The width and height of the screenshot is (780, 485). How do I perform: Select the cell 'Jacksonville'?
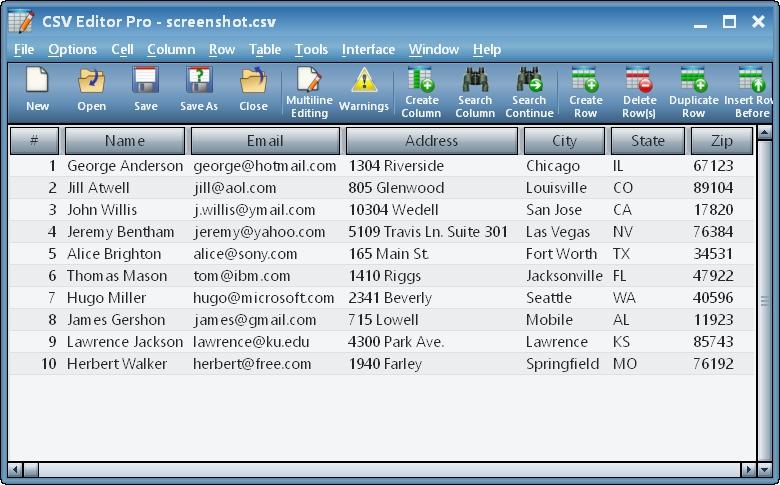pyautogui.click(x=564, y=276)
